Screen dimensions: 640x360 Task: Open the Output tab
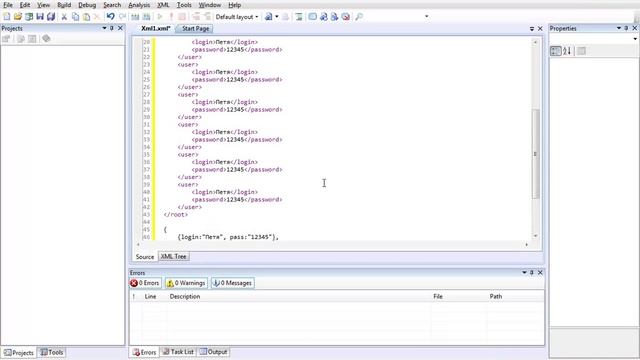[x=213, y=352]
